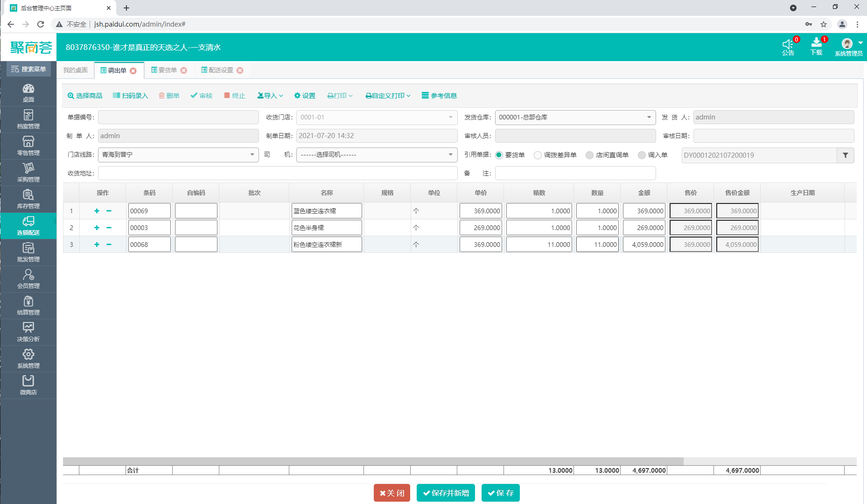The width and height of the screenshot is (867, 504).
Task: Open the 门店线路 dropdown showing 青海到普宁
Action: [178, 154]
